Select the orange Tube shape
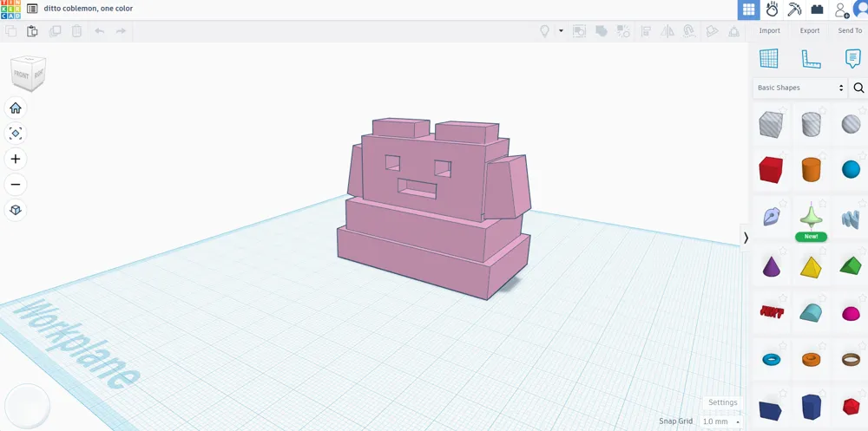Screen dimensions: 868x431 click(x=811, y=360)
